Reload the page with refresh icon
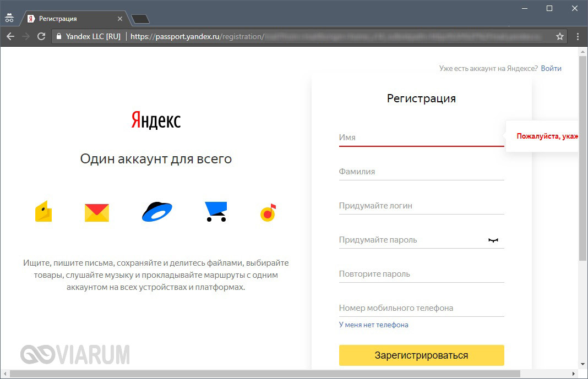 41,36
